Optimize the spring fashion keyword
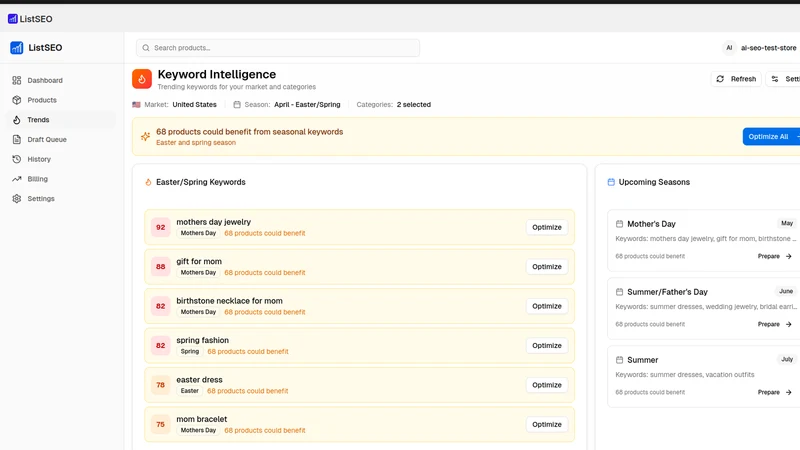 (546, 346)
